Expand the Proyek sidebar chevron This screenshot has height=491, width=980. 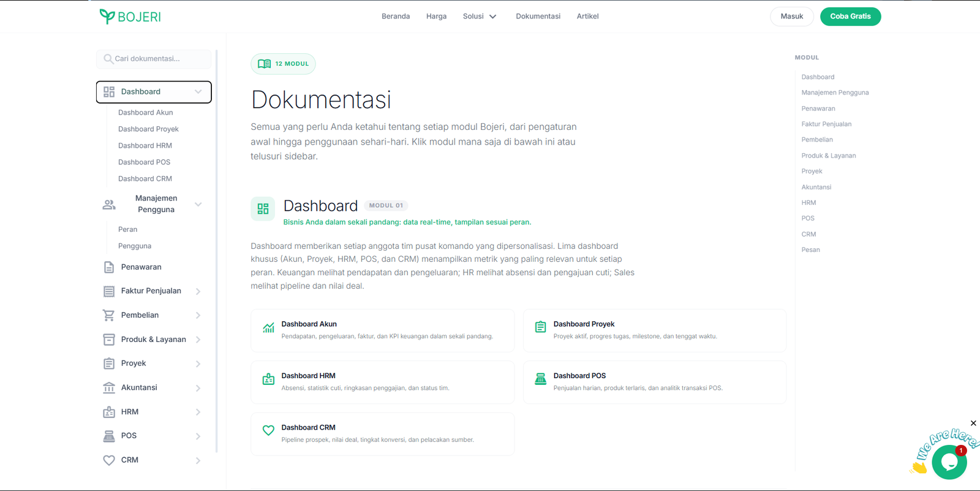[x=198, y=364]
